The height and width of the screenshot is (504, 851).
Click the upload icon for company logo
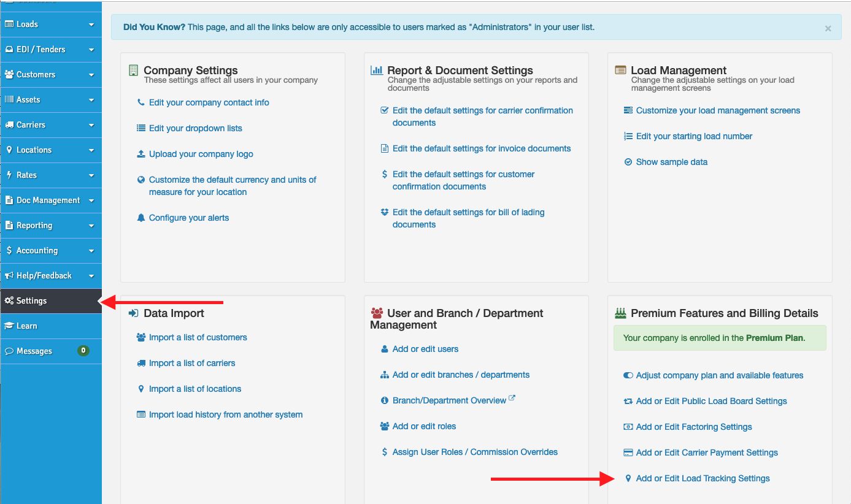(x=141, y=155)
